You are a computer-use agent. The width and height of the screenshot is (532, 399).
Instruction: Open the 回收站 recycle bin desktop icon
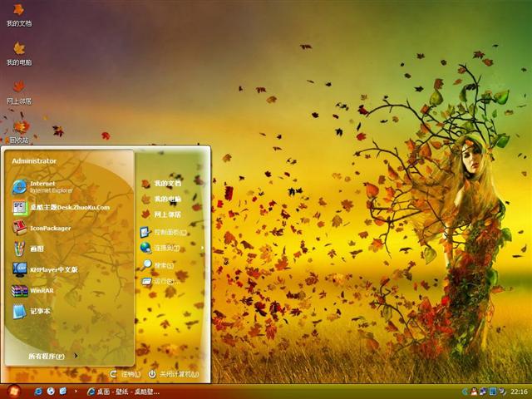[19, 132]
